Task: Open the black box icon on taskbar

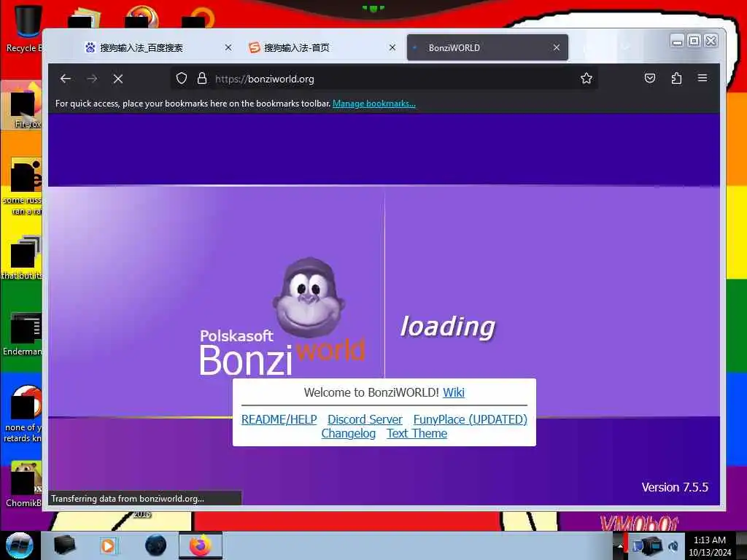Action: pos(64,545)
